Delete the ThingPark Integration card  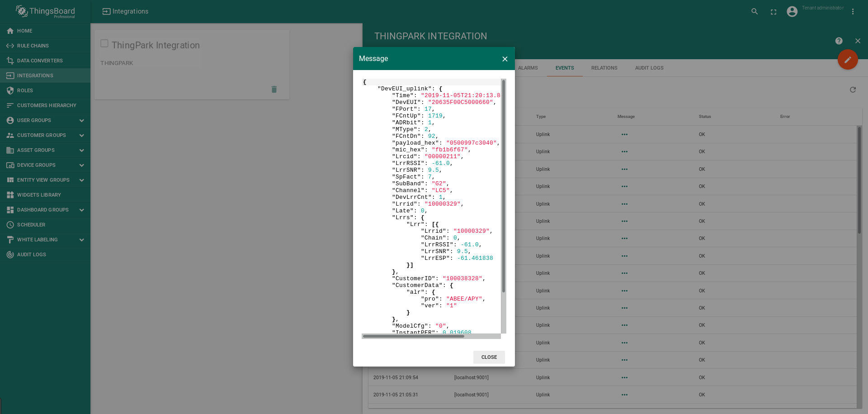[x=274, y=89]
